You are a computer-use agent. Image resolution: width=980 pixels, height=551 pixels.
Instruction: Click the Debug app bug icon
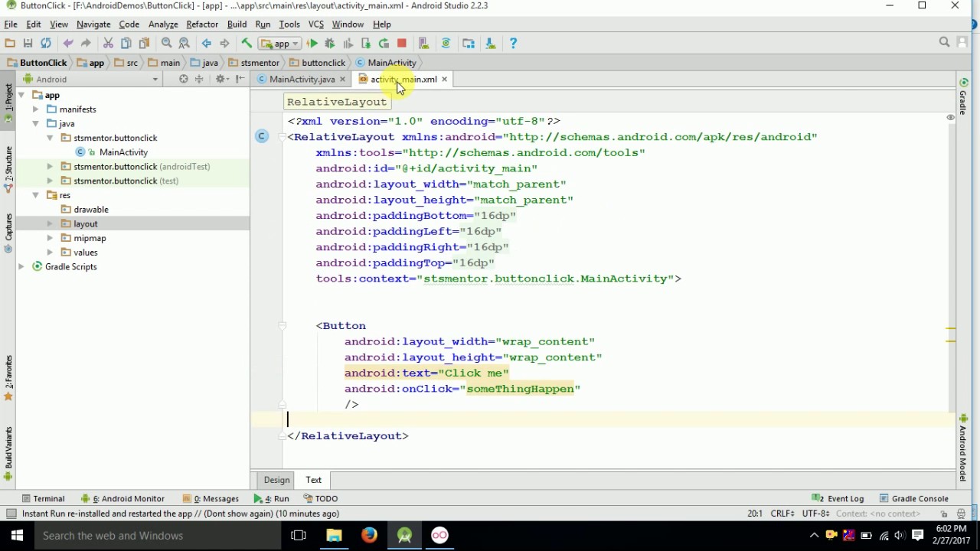click(330, 44)
